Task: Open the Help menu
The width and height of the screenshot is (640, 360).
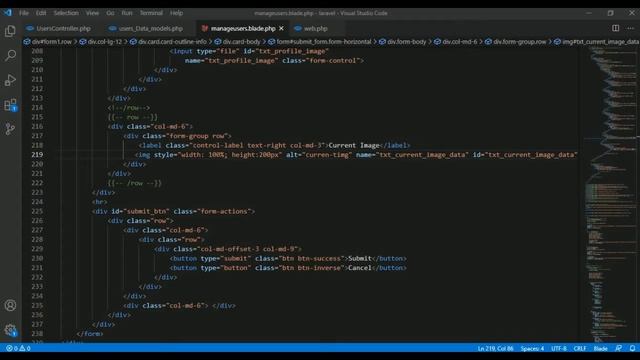Action: point(176,13)
